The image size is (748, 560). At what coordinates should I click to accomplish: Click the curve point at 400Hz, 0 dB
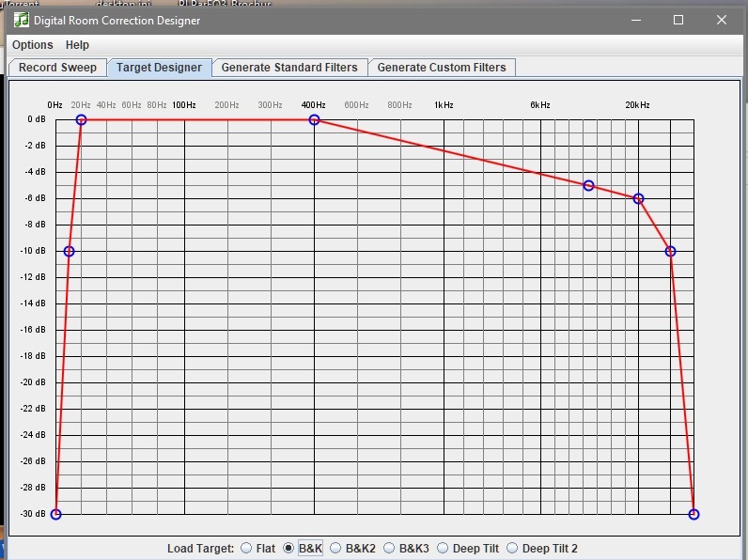(x=314, y=119)
